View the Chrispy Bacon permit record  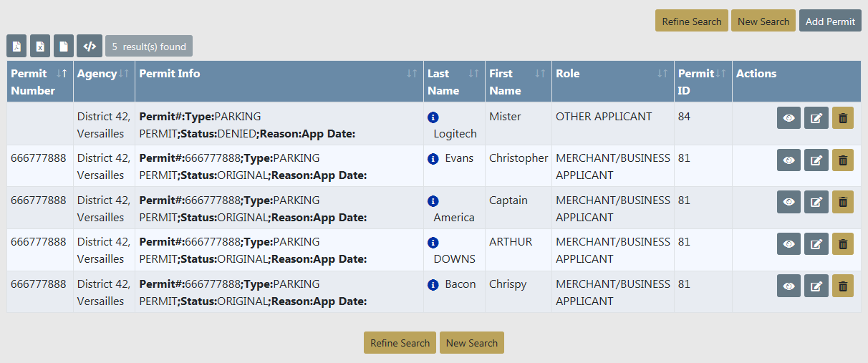coord(789,286)
